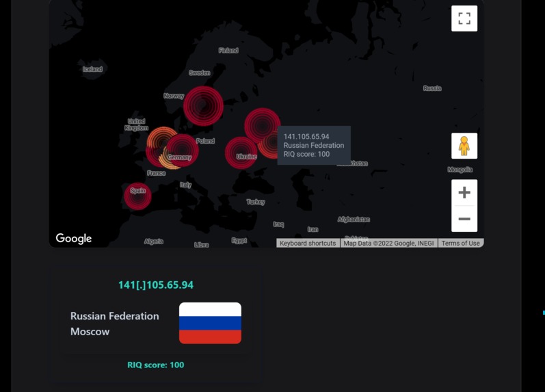
Task: Zoom out on the map
Action: 464,219
